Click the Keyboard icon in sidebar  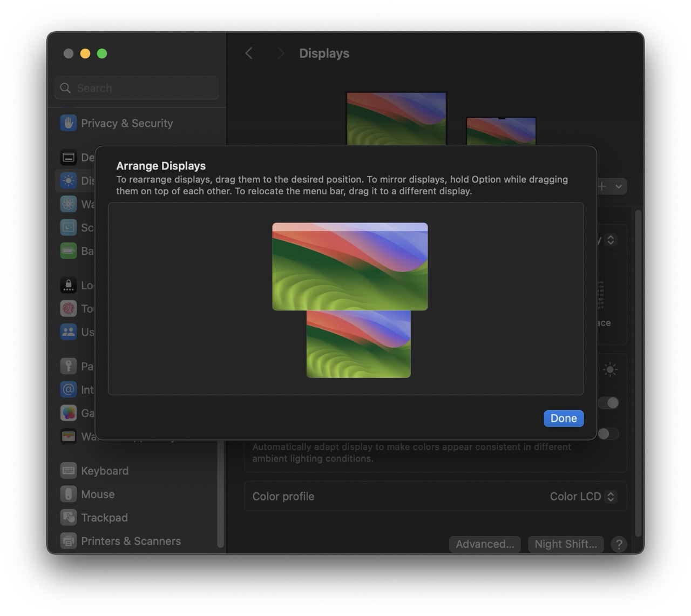tap(69, 471)
